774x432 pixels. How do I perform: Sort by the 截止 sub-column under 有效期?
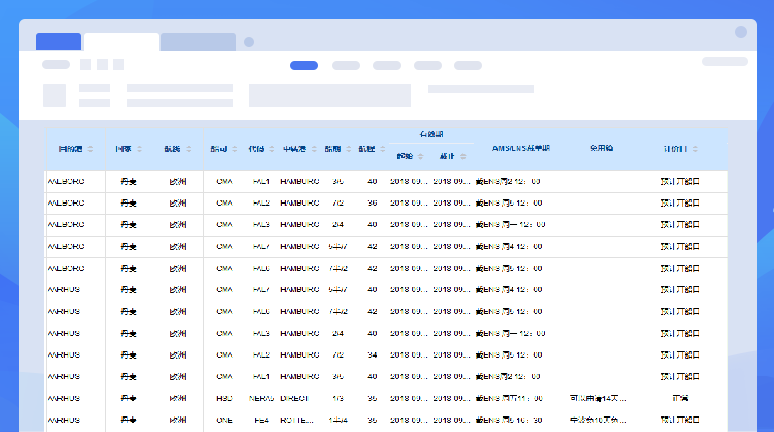[463, 157]
